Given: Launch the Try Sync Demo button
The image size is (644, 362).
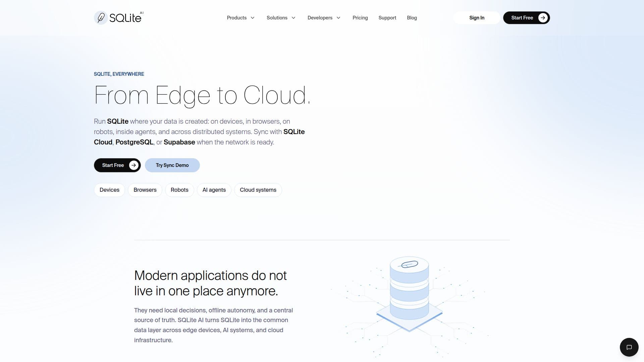Looking at the screenshot, I should point(172,165).
